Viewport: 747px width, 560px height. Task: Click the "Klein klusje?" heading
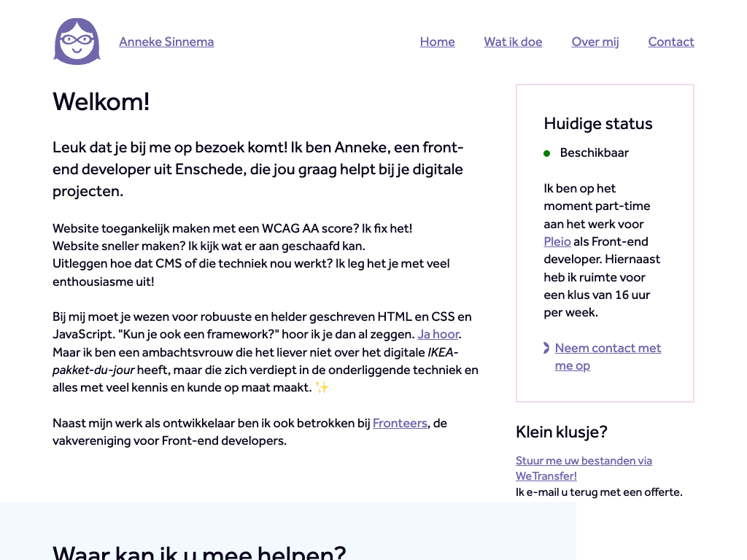click(562, 432)
